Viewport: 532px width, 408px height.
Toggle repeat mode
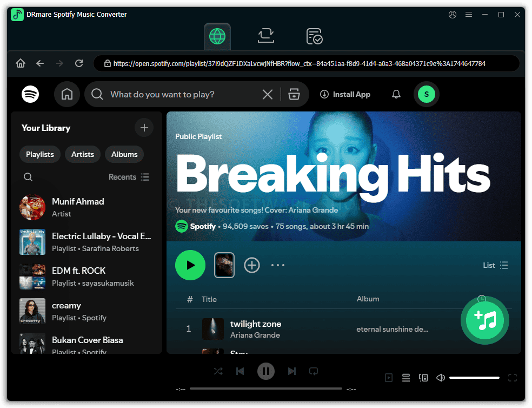coord(314,371)
